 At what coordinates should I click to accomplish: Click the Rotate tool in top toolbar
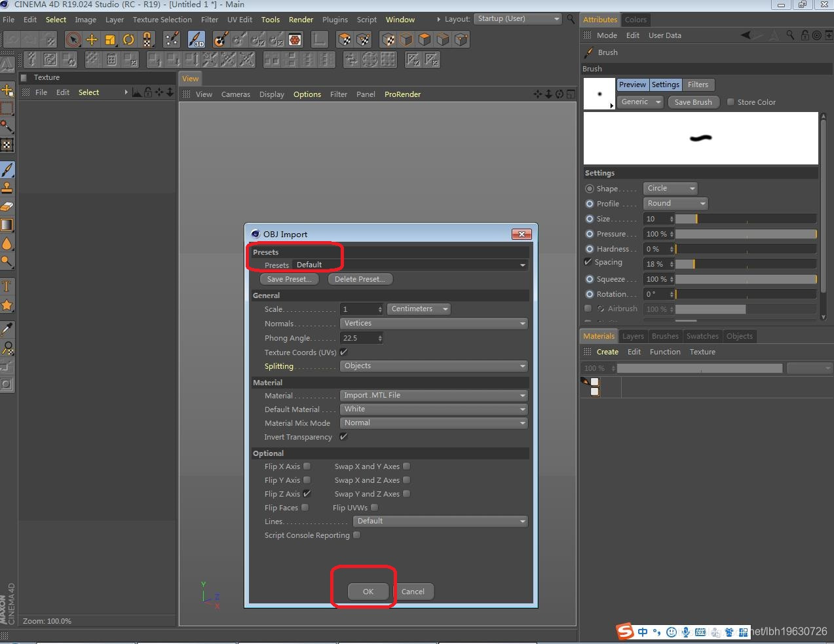tap(128, 40)
